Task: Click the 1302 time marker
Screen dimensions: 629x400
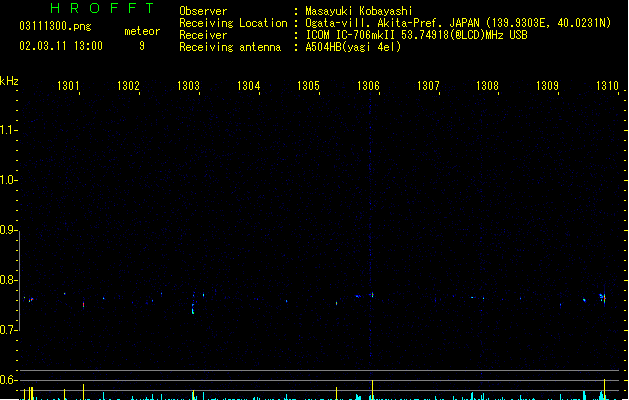Action: [x=128, y=86]
